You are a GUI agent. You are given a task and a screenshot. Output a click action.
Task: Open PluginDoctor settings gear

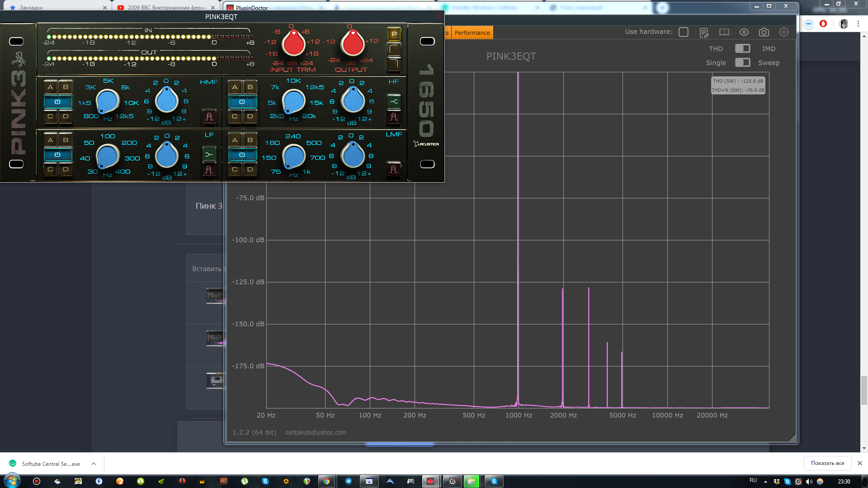point(784,32)
